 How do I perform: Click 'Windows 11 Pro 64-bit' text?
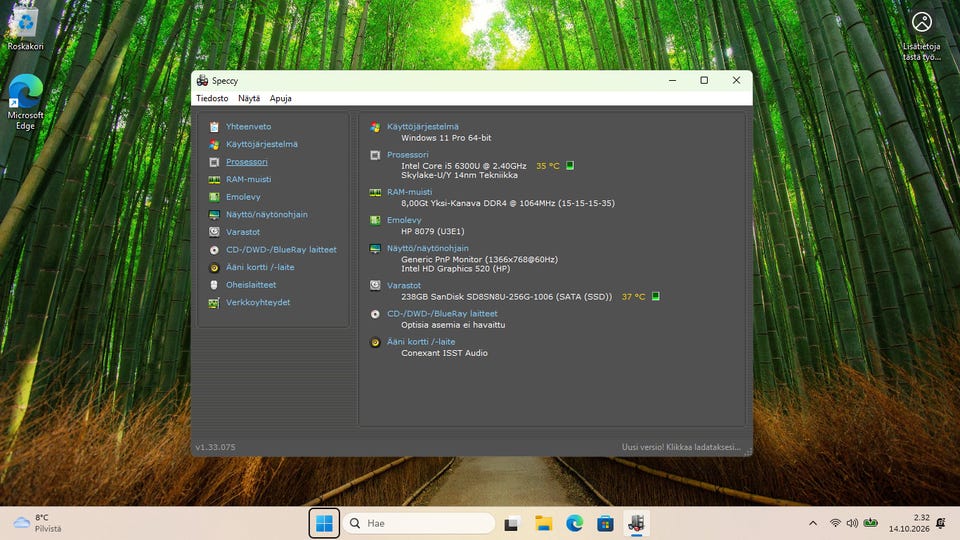coord(446,138)
